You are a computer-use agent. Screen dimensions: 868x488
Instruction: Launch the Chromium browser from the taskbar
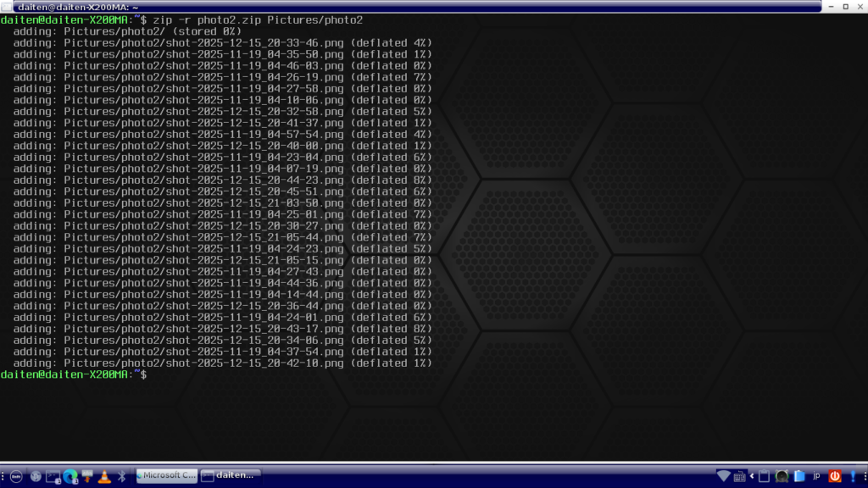pos(36,476)
